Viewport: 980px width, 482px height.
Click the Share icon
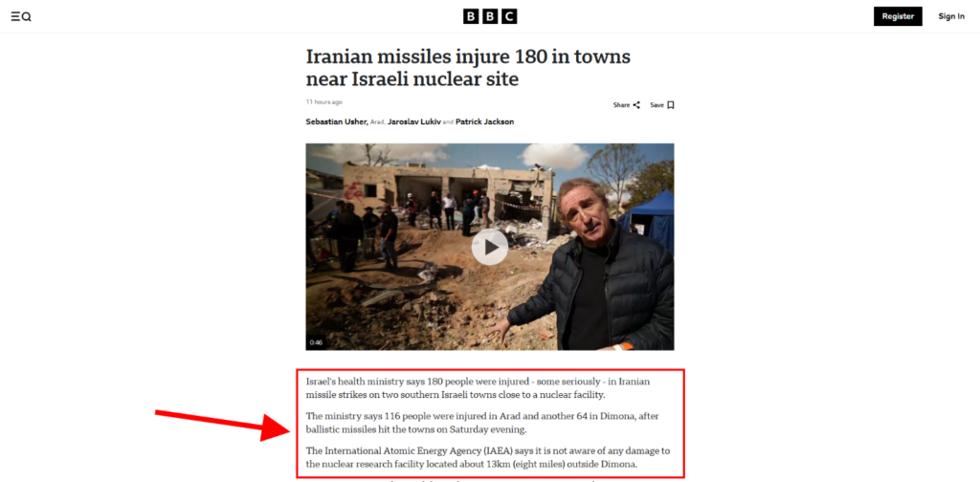tap(636, 105)
